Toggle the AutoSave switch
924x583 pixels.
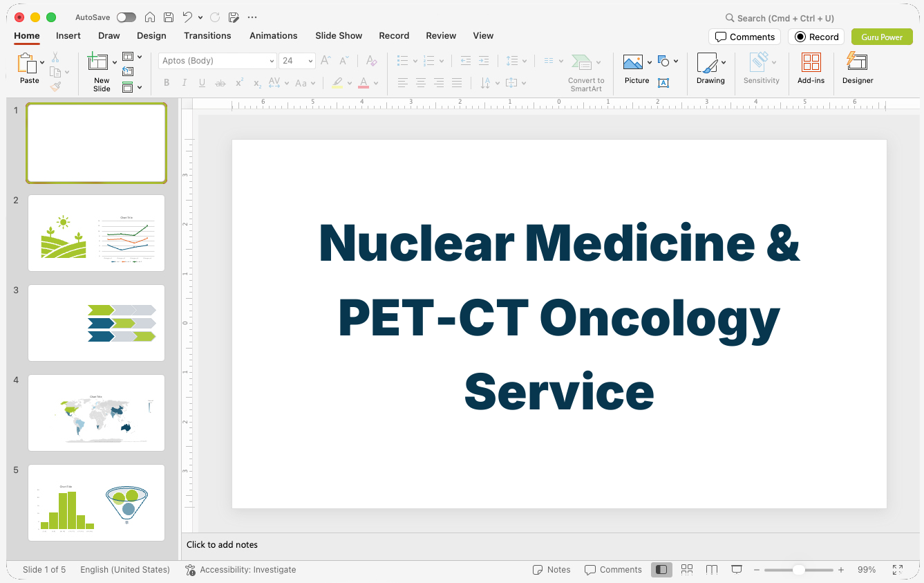126,17
